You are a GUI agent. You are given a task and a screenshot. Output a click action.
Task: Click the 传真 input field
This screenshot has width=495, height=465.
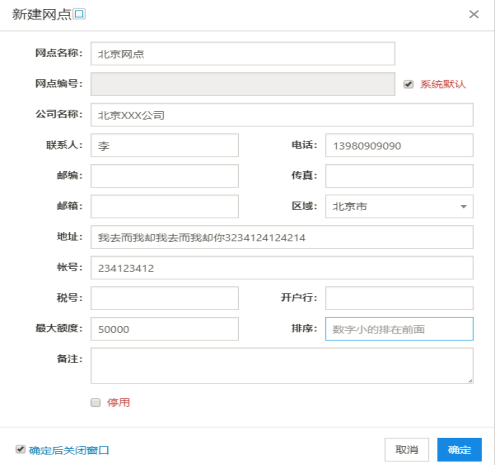[399, 176]
